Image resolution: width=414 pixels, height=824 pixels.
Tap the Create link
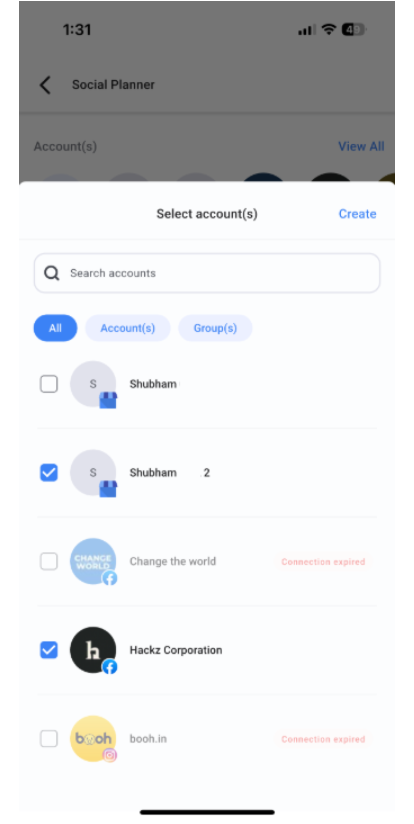click(x=357, y=214)
